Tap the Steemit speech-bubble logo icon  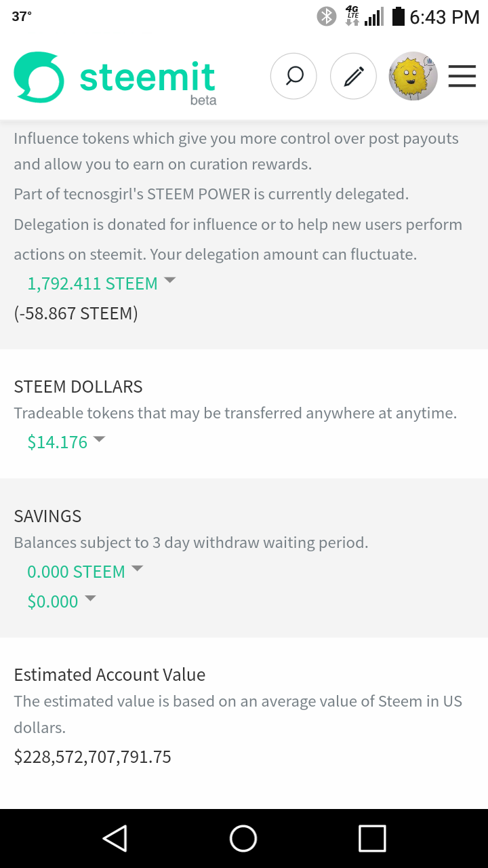click(39, 78)
